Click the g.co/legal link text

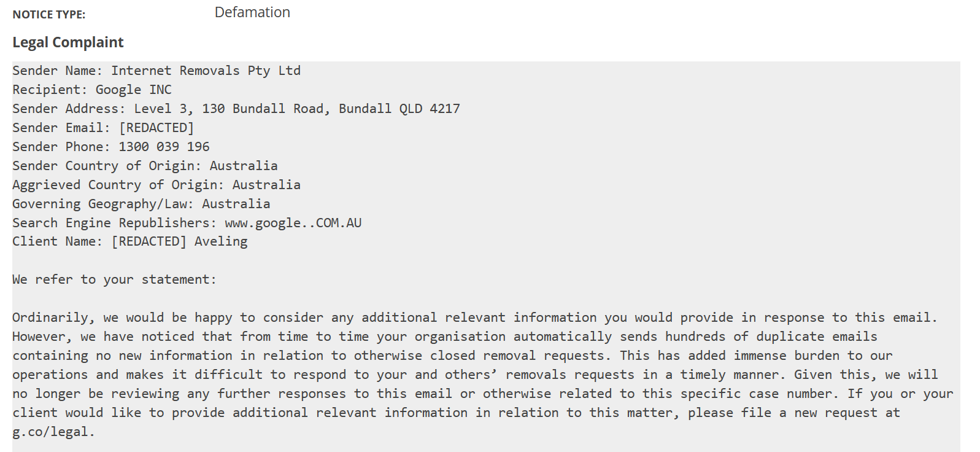pyautogui.click(x=53, y=432)
